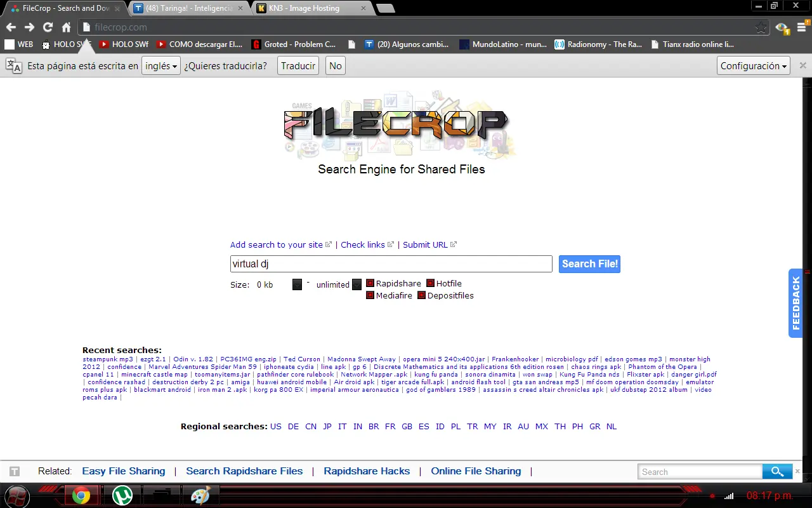Close the FileCrop tab
The width and height of the screenshot is (812, 508).
[x=117, y=9]
